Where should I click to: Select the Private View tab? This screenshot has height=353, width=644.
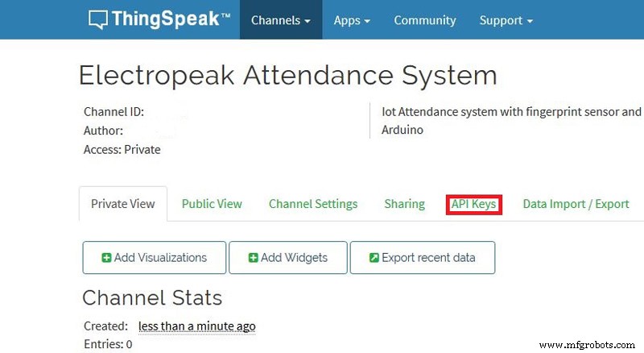pos(122,204)
